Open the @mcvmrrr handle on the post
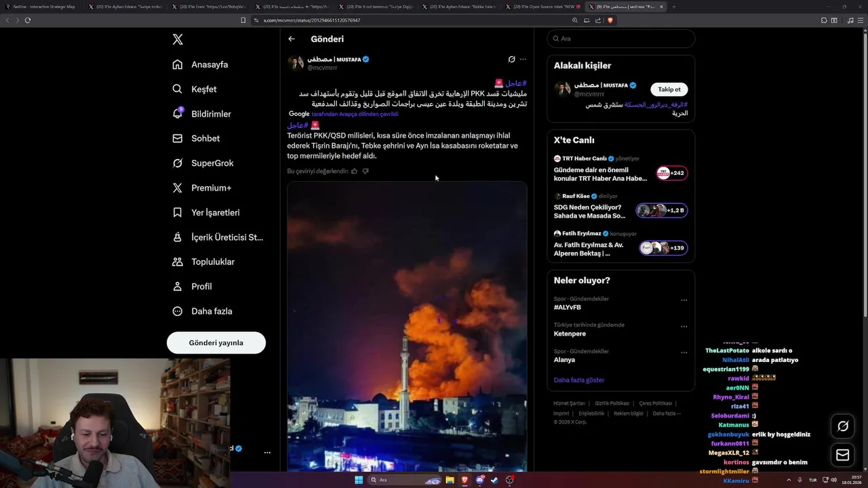The height and width of the screenshot is (488, 868). pyautogui.click(x=322, y=68)
